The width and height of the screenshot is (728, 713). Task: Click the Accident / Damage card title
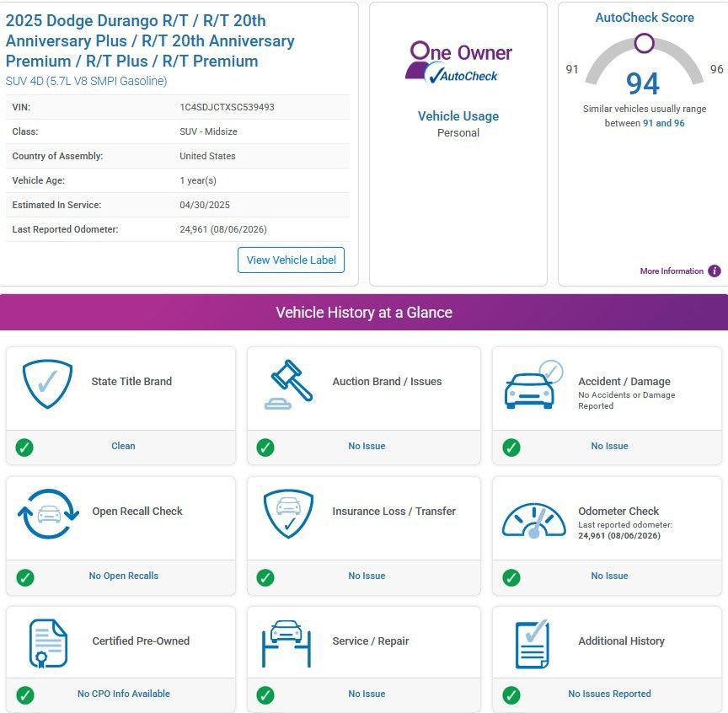pyautogui.click(x=624, y=381)
